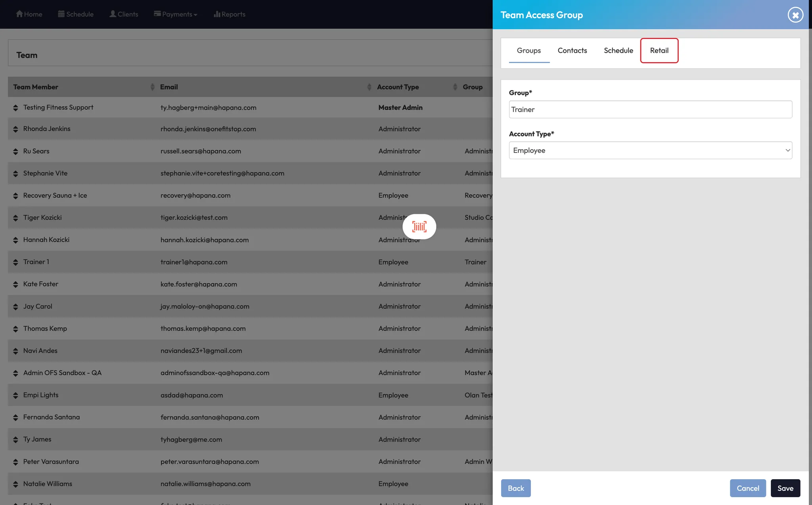Click the Cancel button
Image resolution: width=812 pixels, height=505 pixels.
[748, 488]
